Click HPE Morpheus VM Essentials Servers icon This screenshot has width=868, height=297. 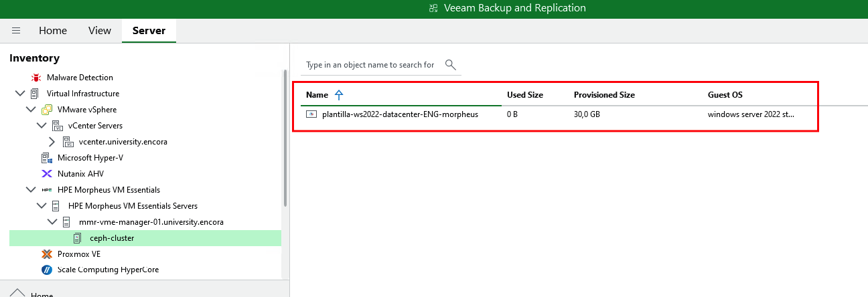(x=56, y=206)
